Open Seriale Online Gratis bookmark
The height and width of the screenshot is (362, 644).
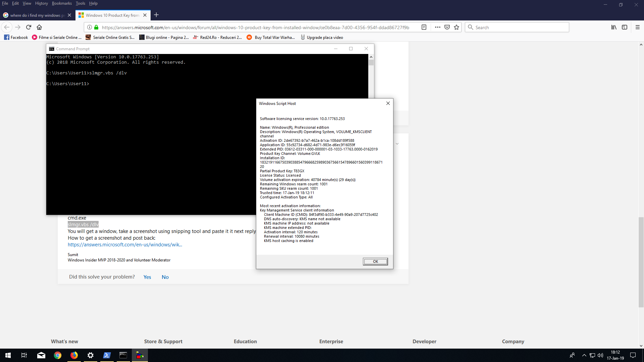tap(110, 38)
